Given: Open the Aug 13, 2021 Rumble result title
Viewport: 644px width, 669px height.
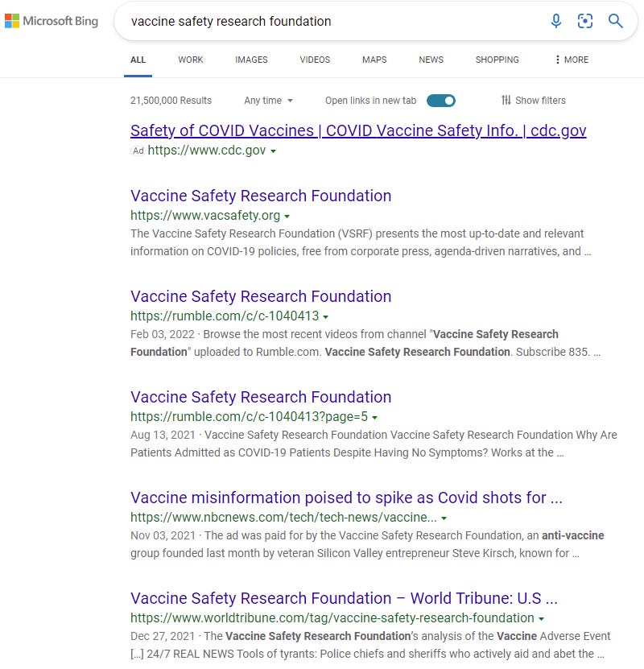Looking at the screenshot, I should [261, 397].
